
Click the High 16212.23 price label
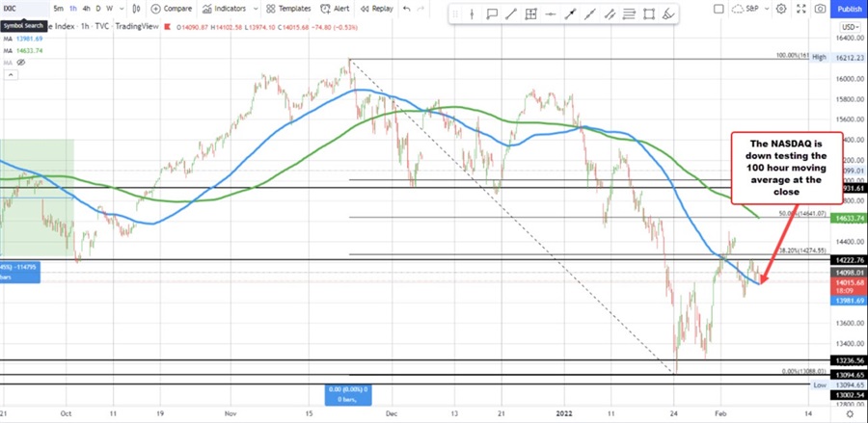pyautogui.click(x=837, y=57)
